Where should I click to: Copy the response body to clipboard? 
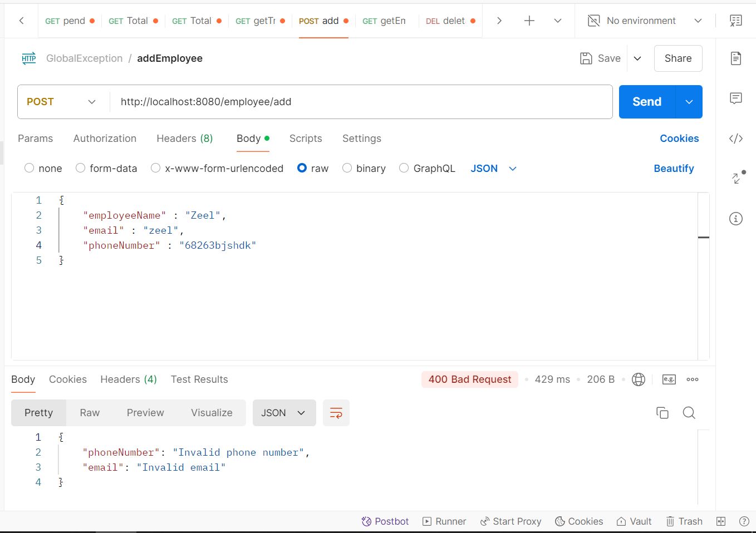(662, 413)
